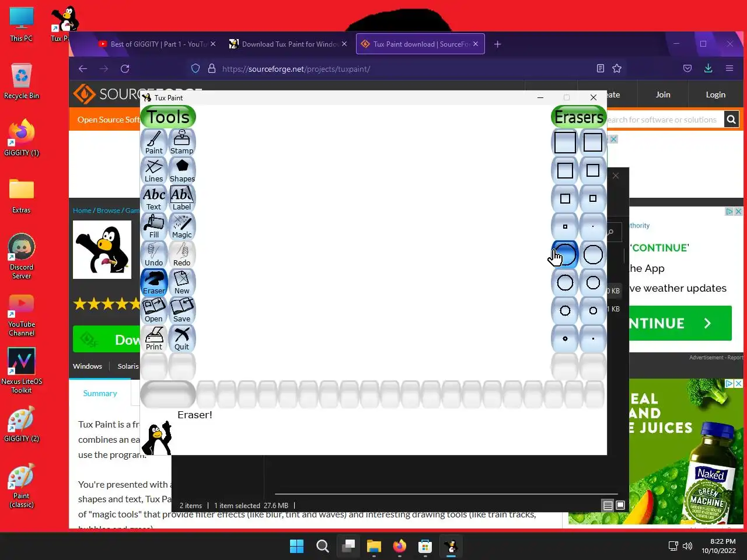Select the Label tool
747x560 pixels.
click(x=182, y=198)
